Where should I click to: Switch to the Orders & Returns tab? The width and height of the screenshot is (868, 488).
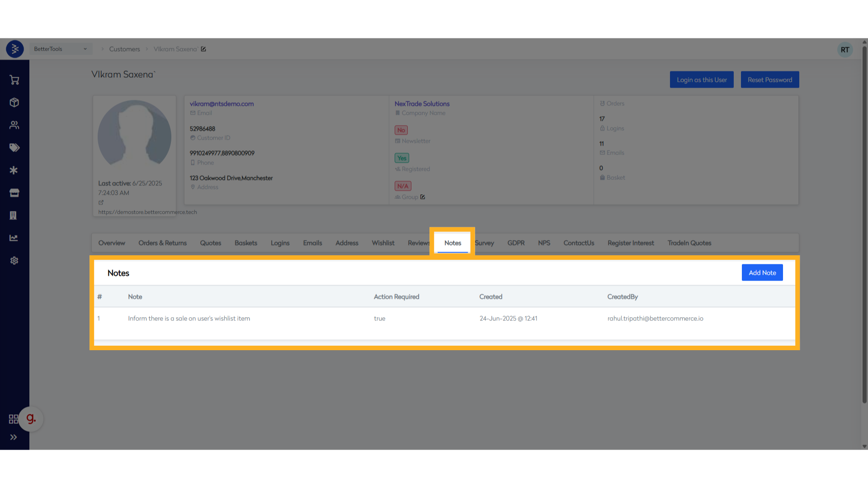pyautogui.click(x=162, y=243)
